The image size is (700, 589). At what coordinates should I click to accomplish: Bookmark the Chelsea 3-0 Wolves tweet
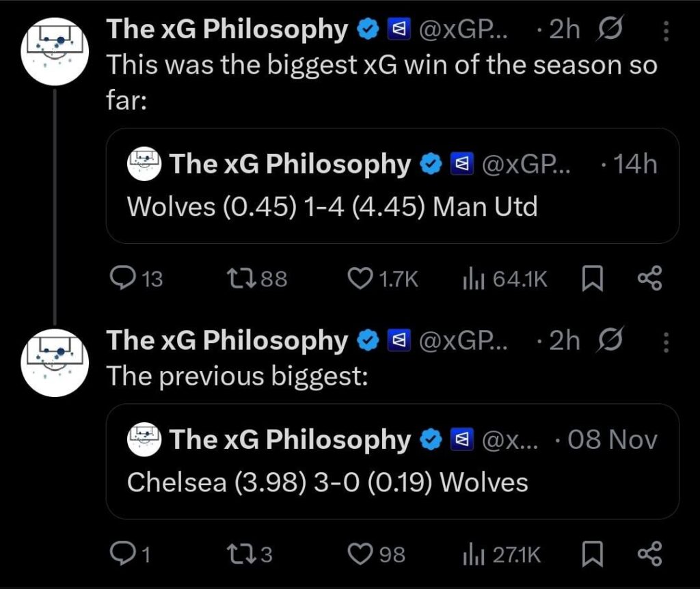(x=593, y=554)
